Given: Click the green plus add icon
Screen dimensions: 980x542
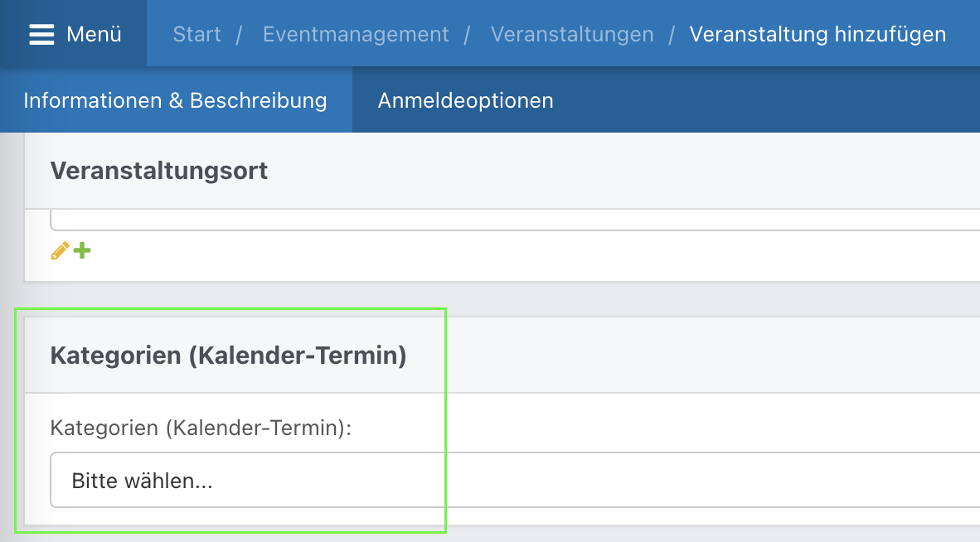Looking at the screenshot, I should click(81, 250).
